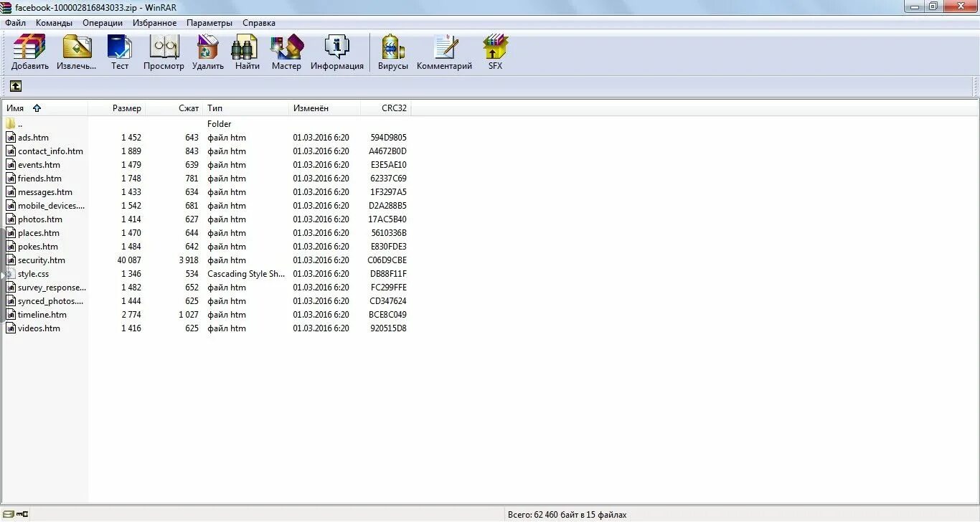Click the friends.htm file icon

(x=11, y=179)
